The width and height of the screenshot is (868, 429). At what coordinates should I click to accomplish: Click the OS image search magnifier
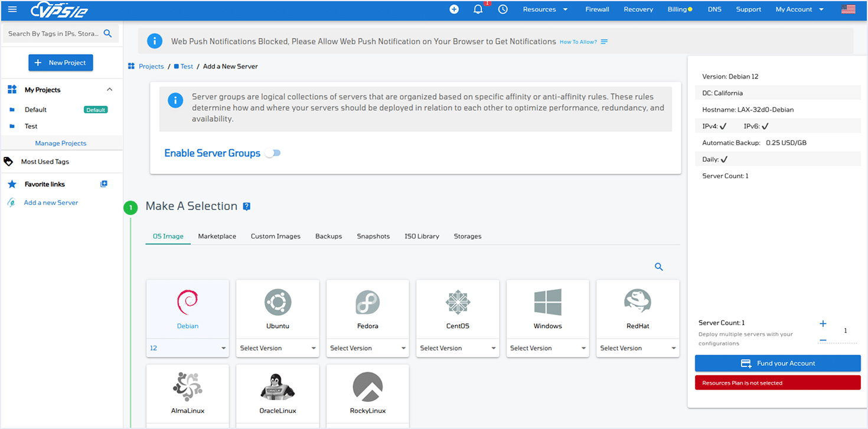tap(659, 267)
